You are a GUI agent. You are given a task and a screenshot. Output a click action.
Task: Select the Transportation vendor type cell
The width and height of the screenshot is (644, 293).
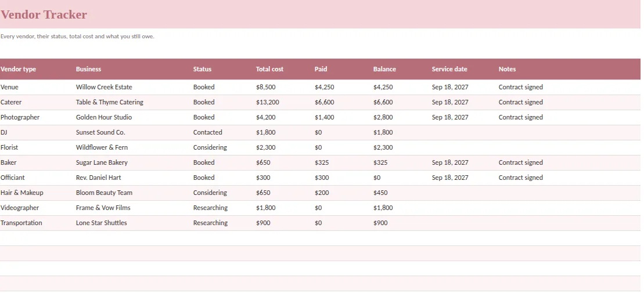click(21, 223)
